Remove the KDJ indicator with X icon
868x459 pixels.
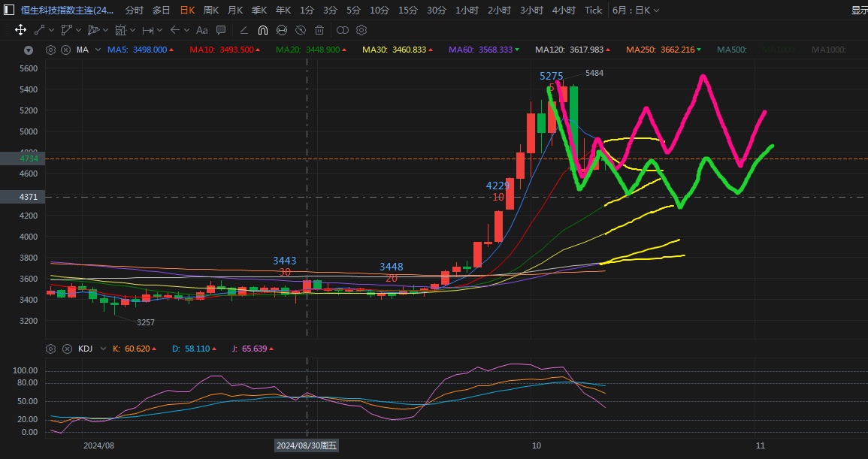tap(65, 349)
